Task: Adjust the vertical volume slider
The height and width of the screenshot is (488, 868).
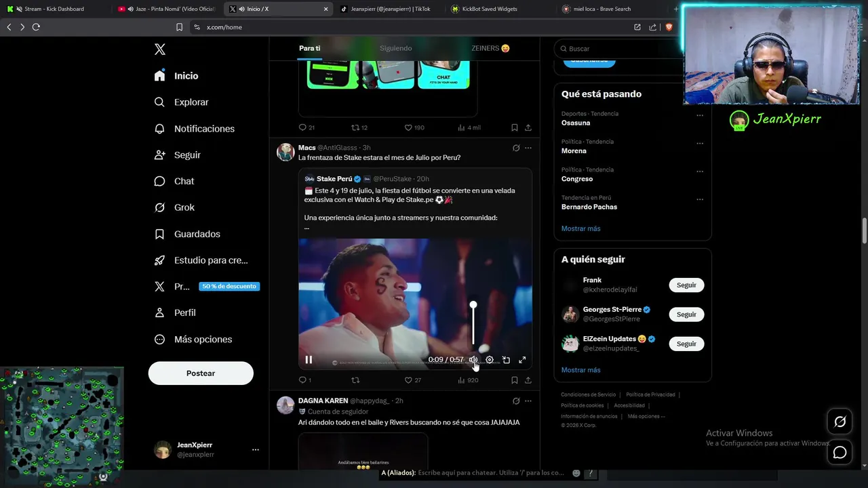Action: pos(473,325)
